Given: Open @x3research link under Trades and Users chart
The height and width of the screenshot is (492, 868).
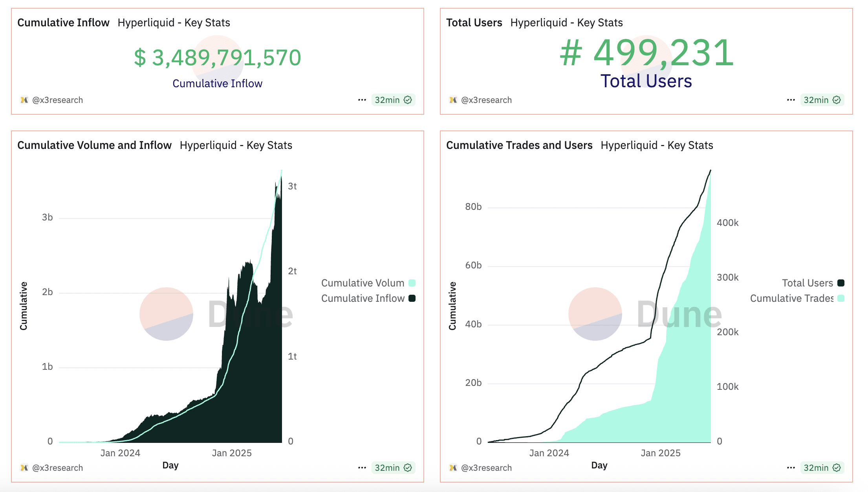Looking at the screenshot, I should click(x=486, y=468).
